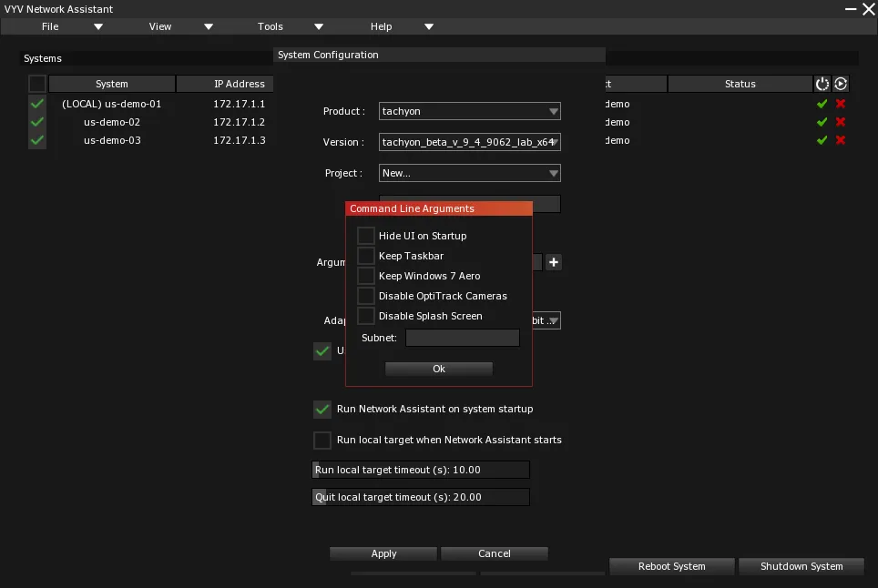This screenshot has height=588, width=878.
Task: Click the Run local target timeout slider
Action: click(x=421, y=470)
